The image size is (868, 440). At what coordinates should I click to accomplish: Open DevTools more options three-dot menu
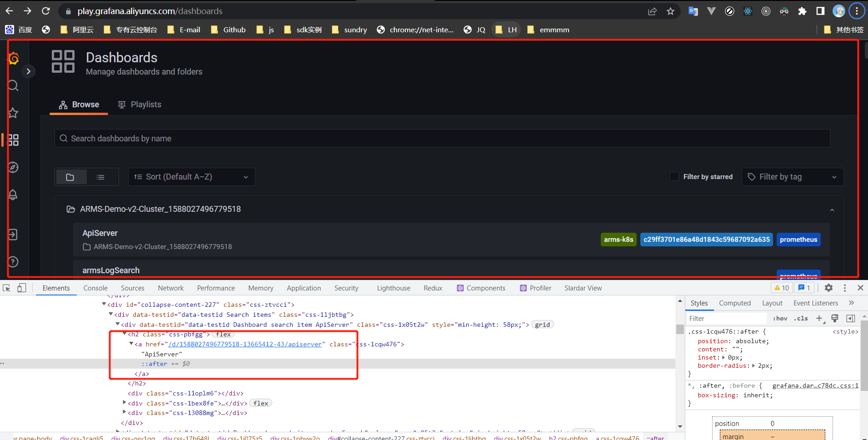tap(845, 288)
